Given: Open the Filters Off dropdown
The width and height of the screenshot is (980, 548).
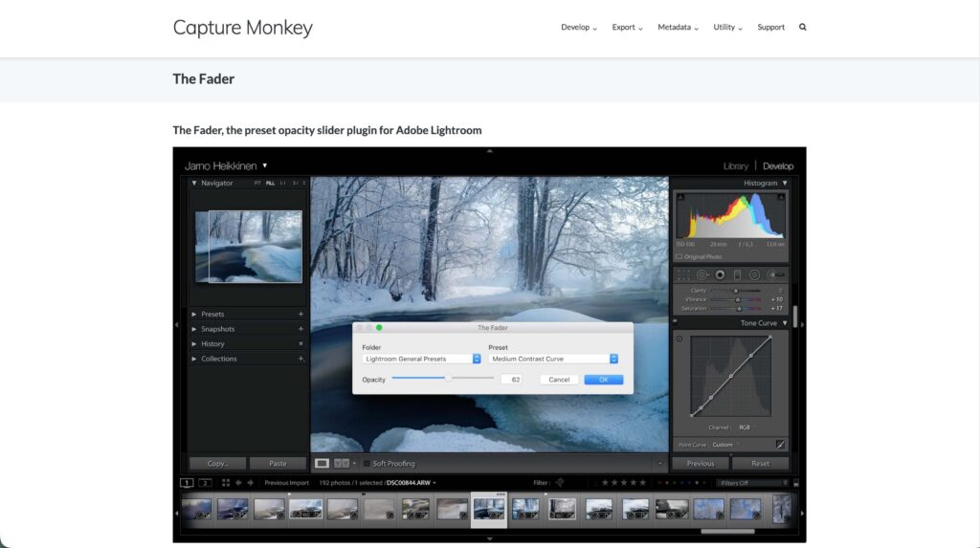Looking at the screenshot, I should coord(753,483).
